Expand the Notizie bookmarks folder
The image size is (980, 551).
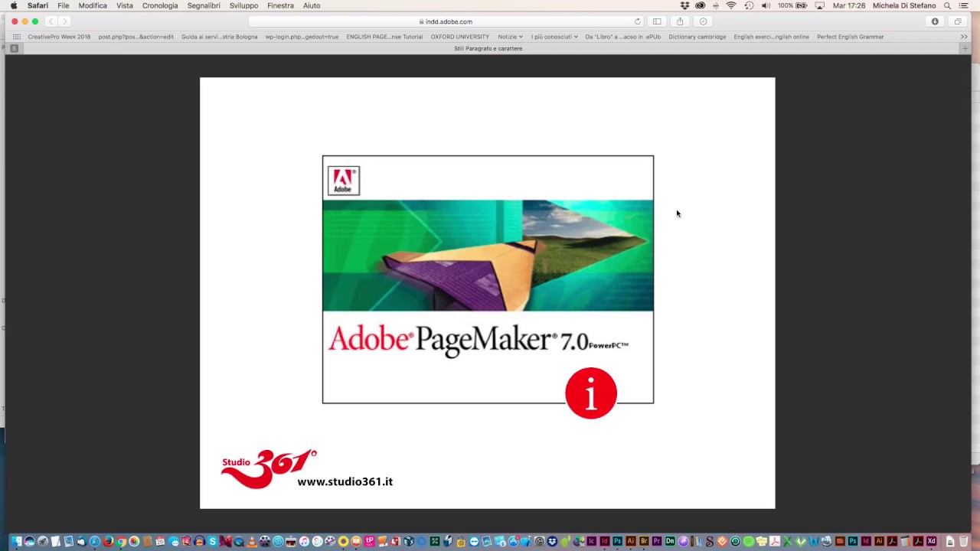(x=510, y=37)
